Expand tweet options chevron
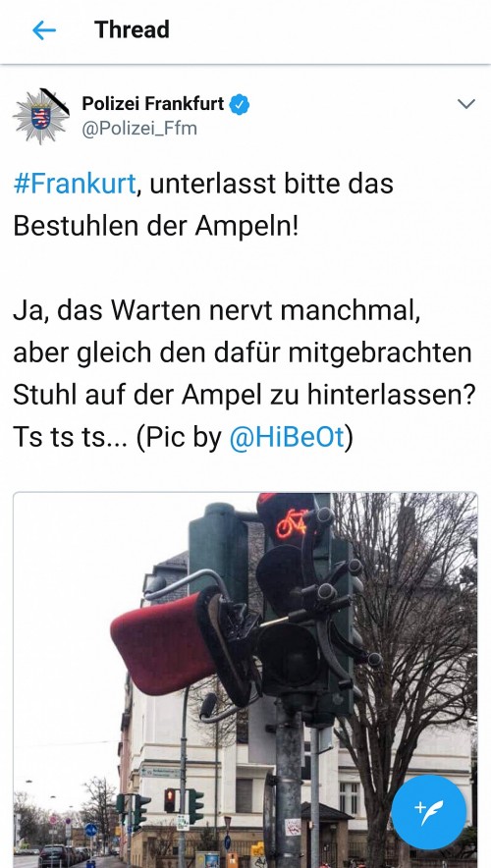Image resolution: width=491 pixels, height=868 pixels. (x=466, y=104)
